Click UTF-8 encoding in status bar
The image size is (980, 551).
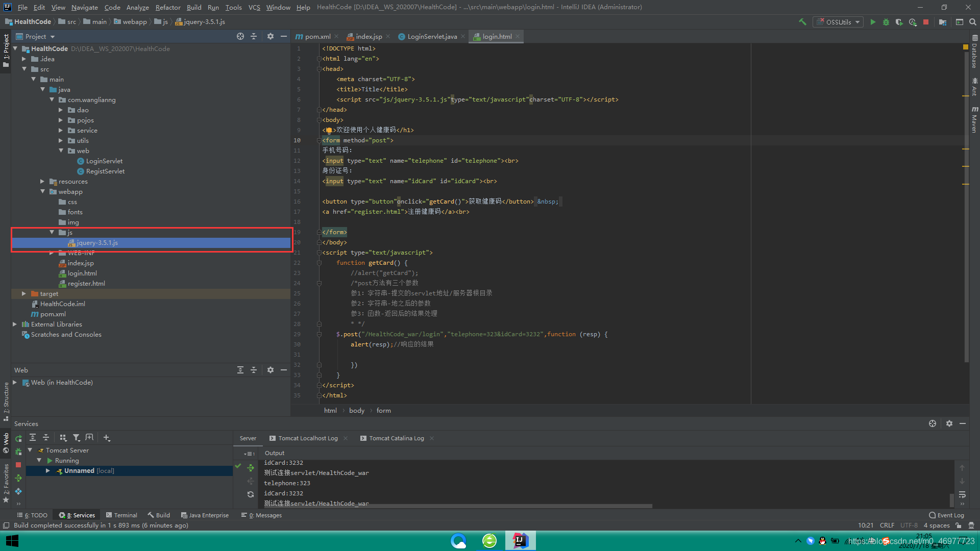pyautogui.click(x=909, y=525)
